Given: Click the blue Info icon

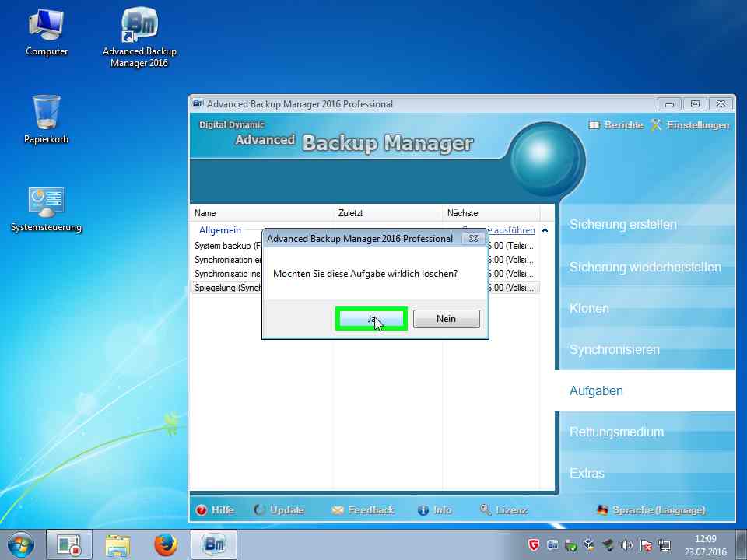Looking at the screenshot, I should 423,510.
